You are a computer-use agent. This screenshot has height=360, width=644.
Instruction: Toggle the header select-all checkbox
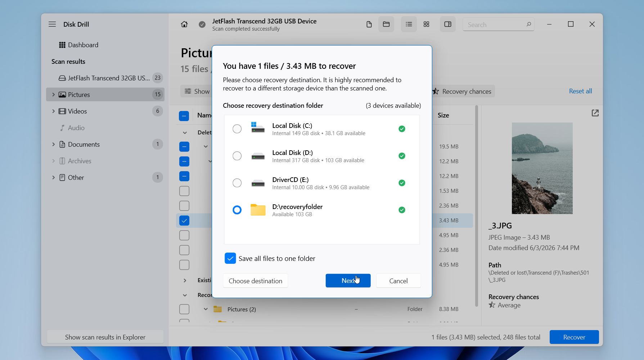click(184, 116)
